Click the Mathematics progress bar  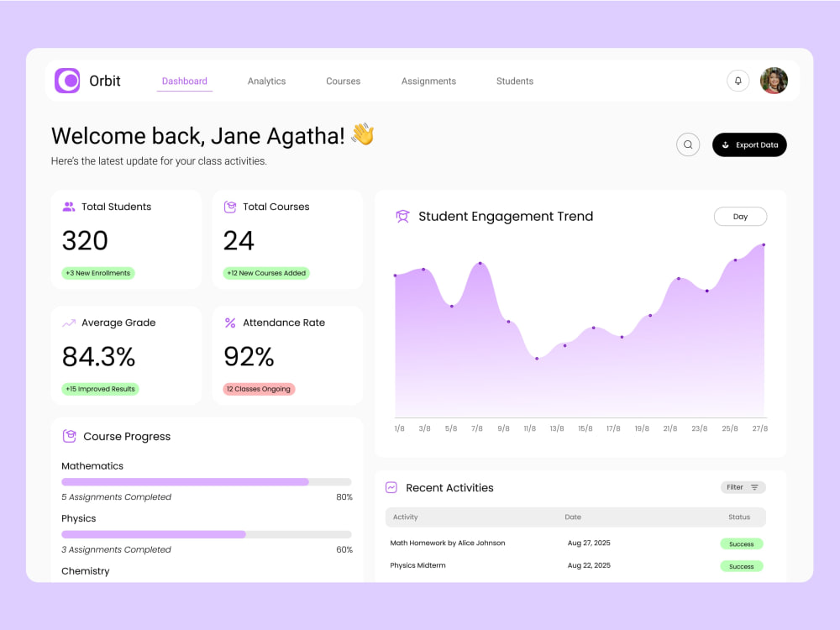point(207,481)
